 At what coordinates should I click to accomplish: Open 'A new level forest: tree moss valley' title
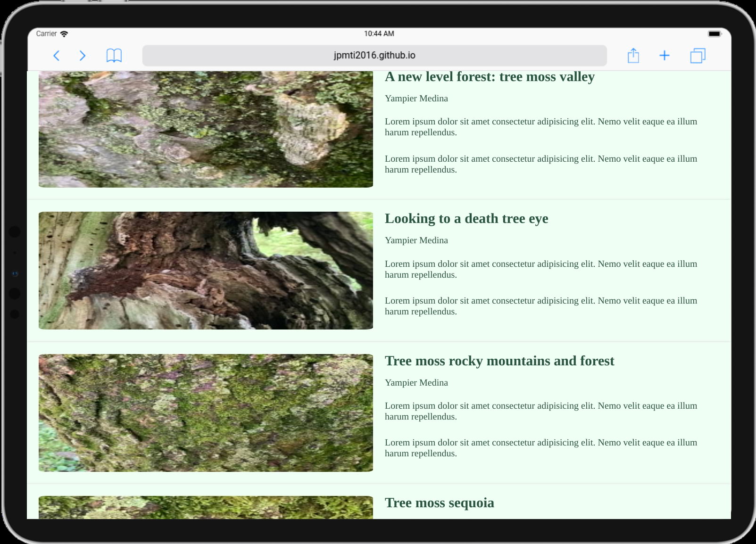(490, 77)
